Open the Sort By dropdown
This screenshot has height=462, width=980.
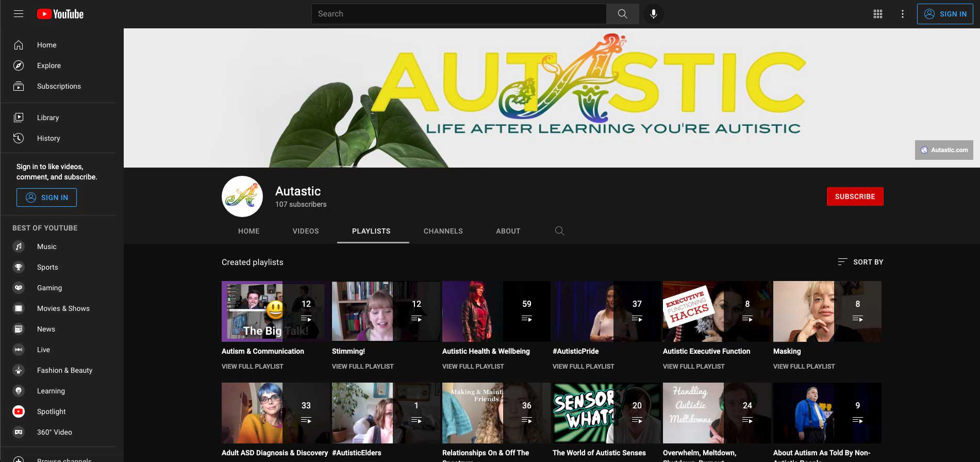point(860,262)
